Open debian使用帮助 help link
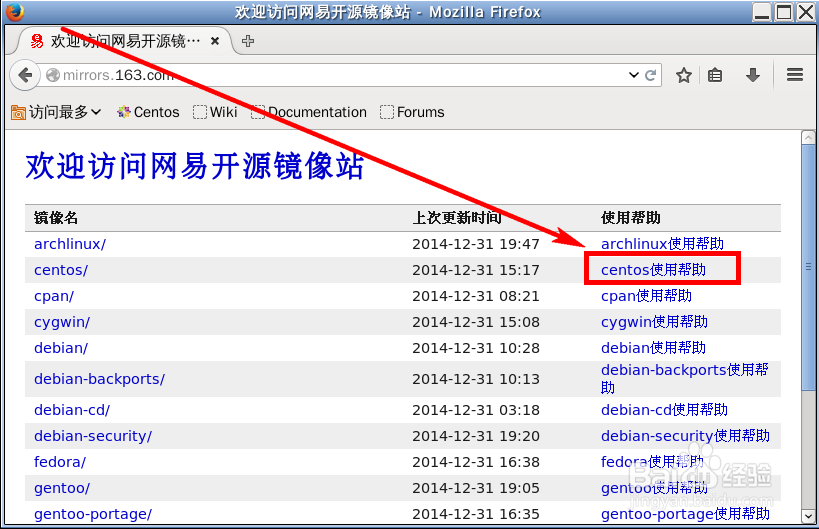 coord(653,348)
